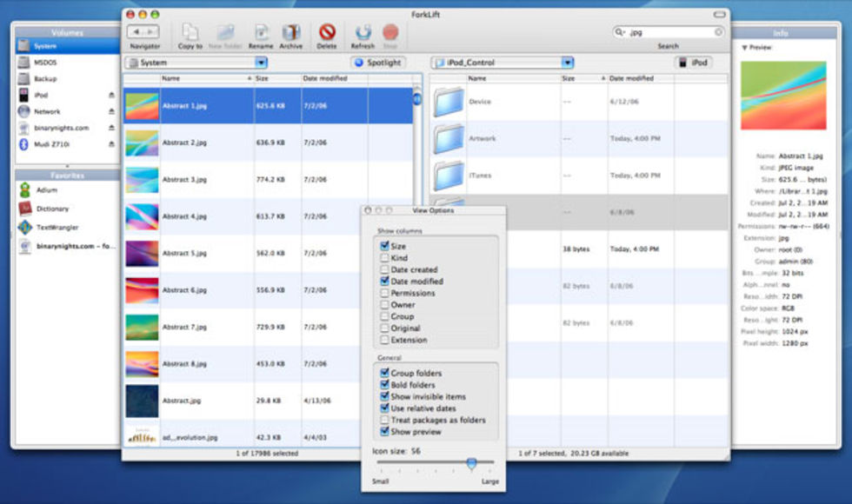Click the Icon size slider
The height and width of the screenshot is (504, 852).
coord(471,463)
